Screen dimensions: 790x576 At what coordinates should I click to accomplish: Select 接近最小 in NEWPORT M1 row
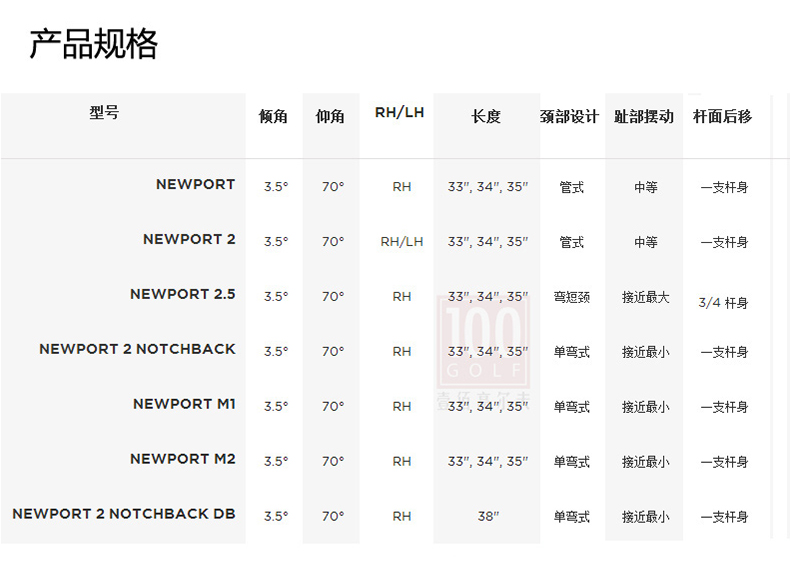tap(646, 407)
